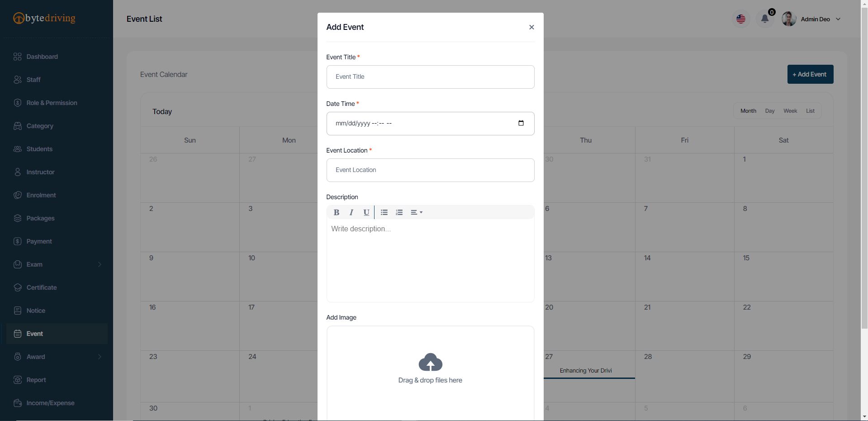Image resolution: width=868 pixels, height=421 pixels.
Task: Expand the Award submenu chevron
Action: (x=100, y=357)
